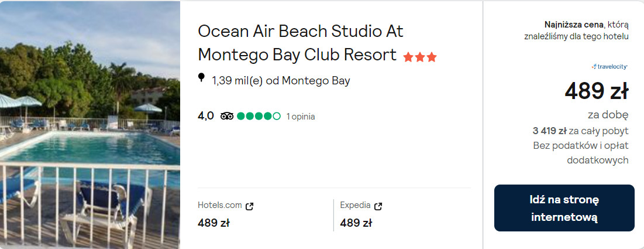
Task: Click the external link icon beside Expedia
Action: (x=378, y=206)
